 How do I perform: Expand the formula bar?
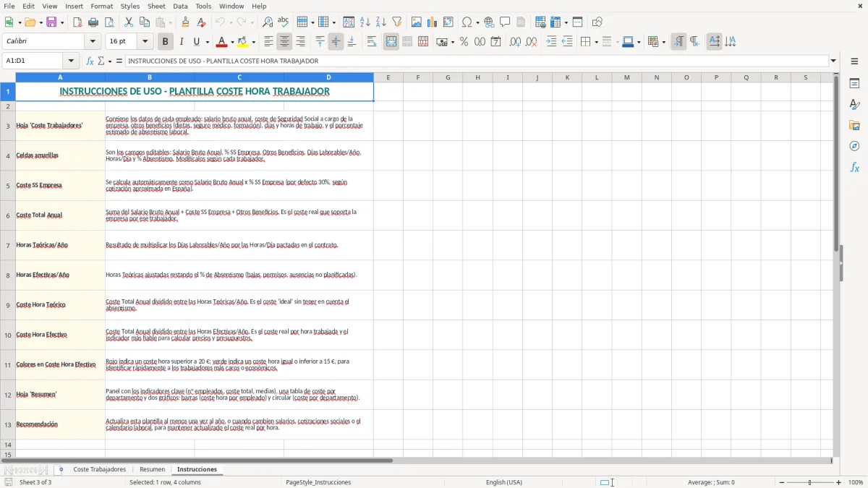833,61
